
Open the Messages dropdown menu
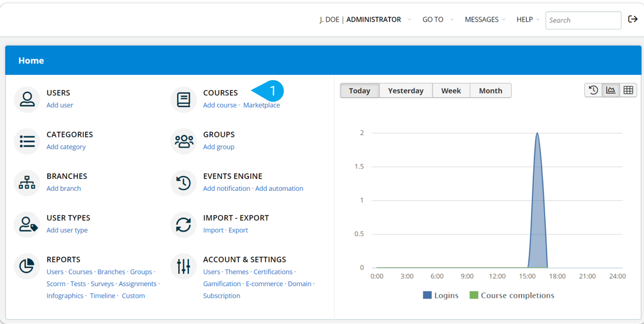coord(485,19)
